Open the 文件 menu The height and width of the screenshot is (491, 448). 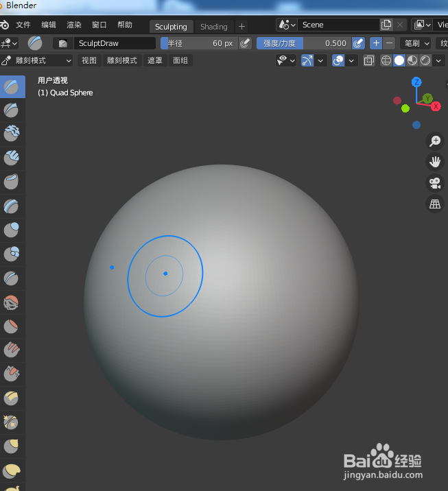click(23, 25)
